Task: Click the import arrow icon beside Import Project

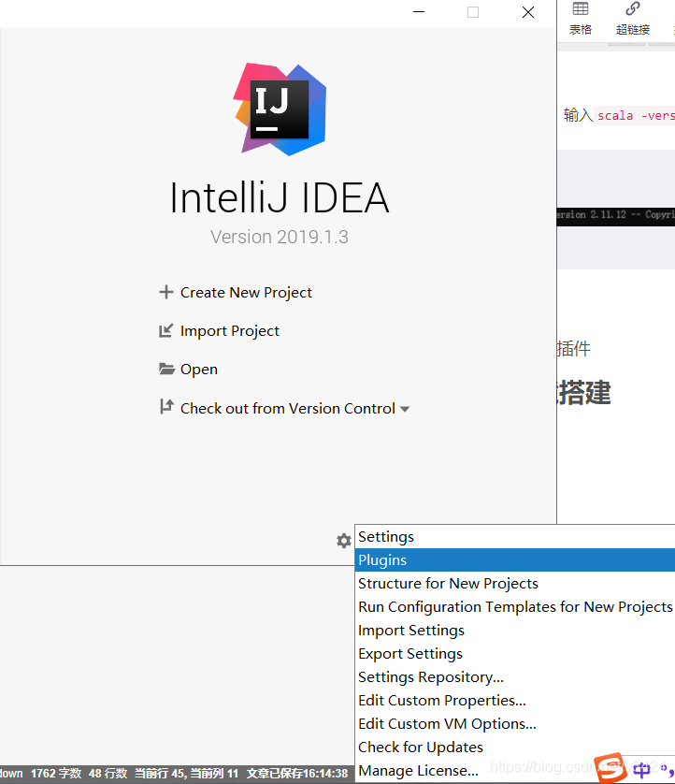Action: point(165,330)
